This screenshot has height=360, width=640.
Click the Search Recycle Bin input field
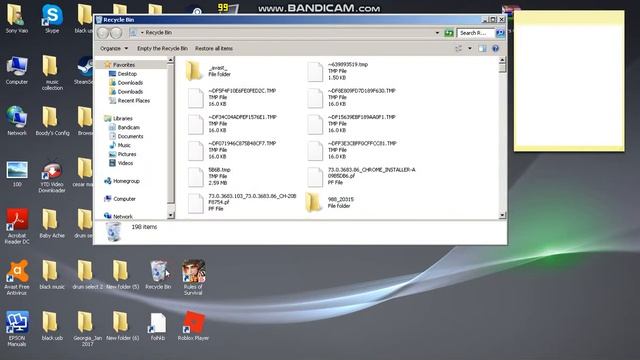[476, 33]
